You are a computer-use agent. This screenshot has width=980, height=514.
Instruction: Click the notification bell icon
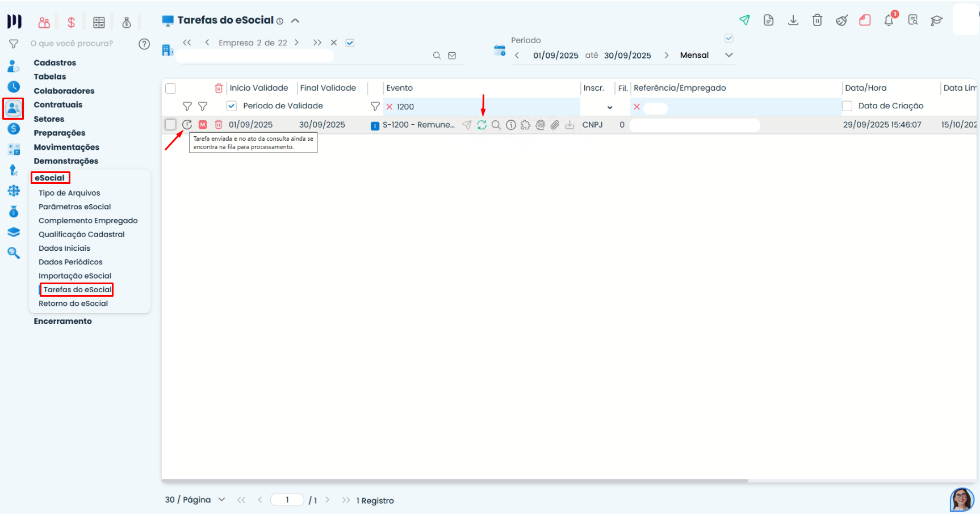[x=889, y=21]
